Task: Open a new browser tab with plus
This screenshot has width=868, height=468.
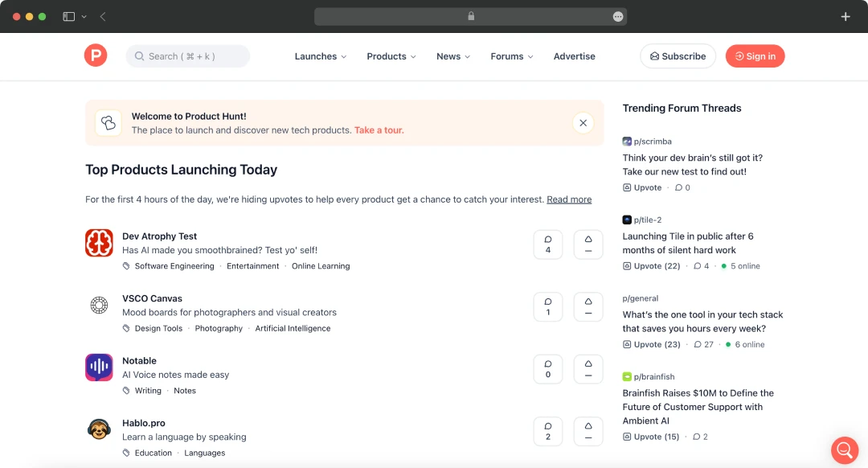Action: click(845, 17)
